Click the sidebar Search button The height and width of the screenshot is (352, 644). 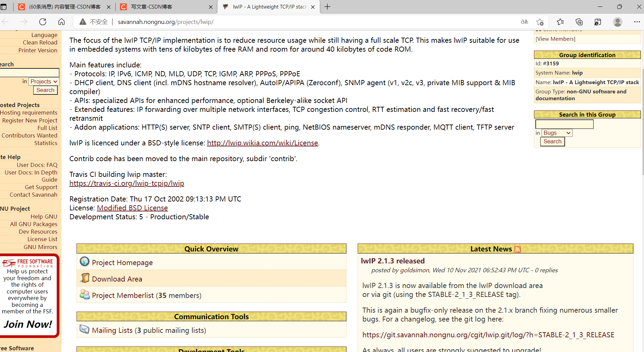(x=45, y=90)
